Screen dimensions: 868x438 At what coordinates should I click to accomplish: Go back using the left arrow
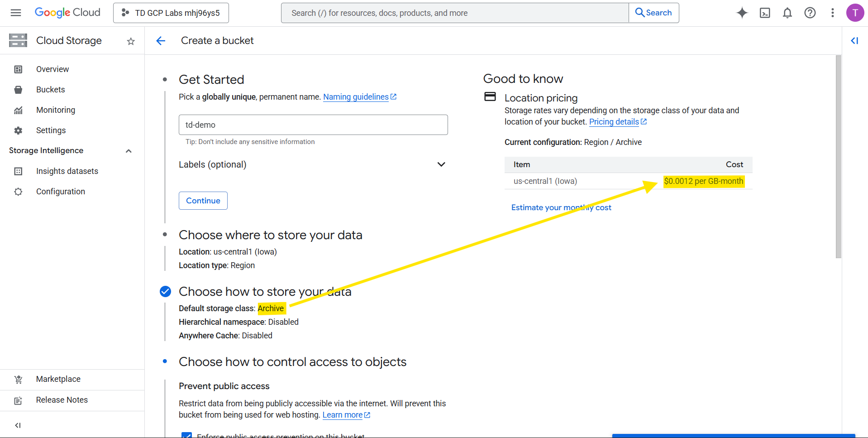tap(161, 41)
